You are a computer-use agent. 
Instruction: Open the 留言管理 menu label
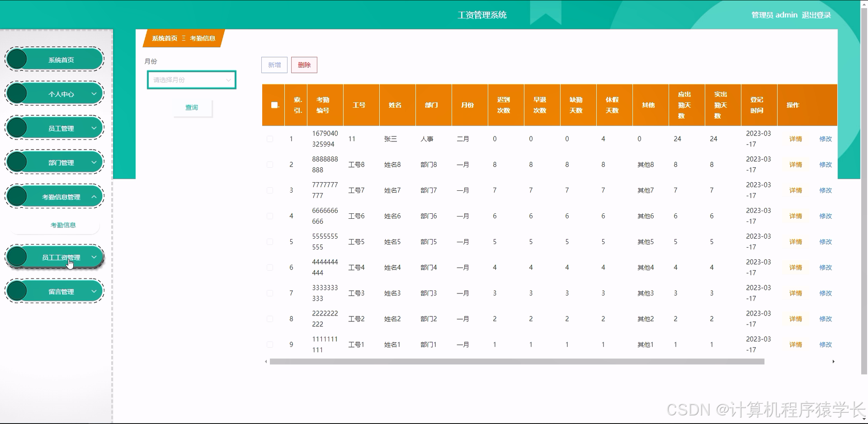[x=61, y=292]
